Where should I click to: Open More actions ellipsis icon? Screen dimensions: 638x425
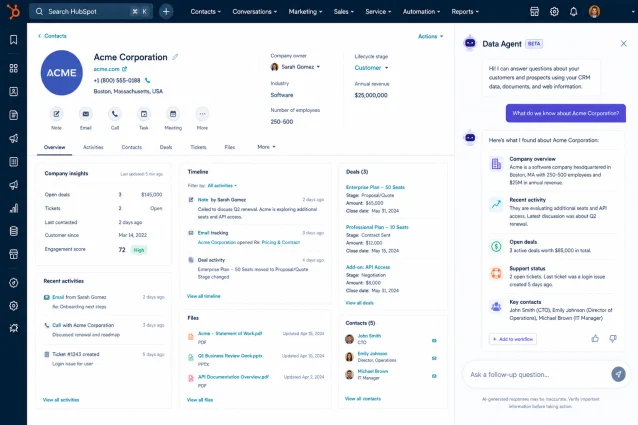pos(202,114)
